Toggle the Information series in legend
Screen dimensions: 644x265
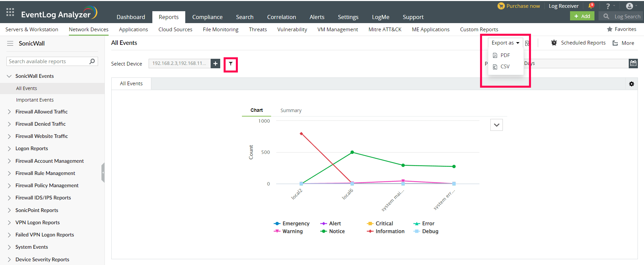pos(386,231)
